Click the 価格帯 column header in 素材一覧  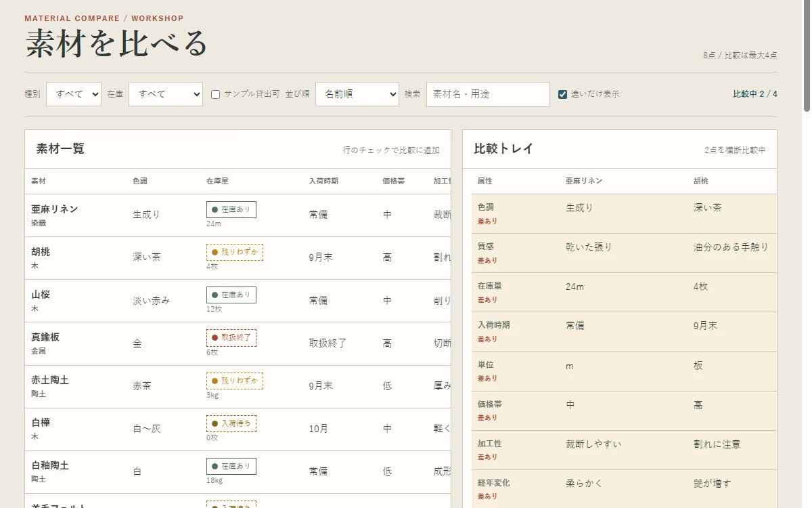pos(394,181)
